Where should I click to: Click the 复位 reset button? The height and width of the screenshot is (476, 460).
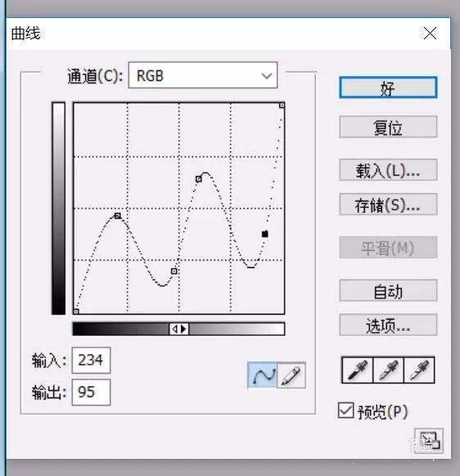388,127
